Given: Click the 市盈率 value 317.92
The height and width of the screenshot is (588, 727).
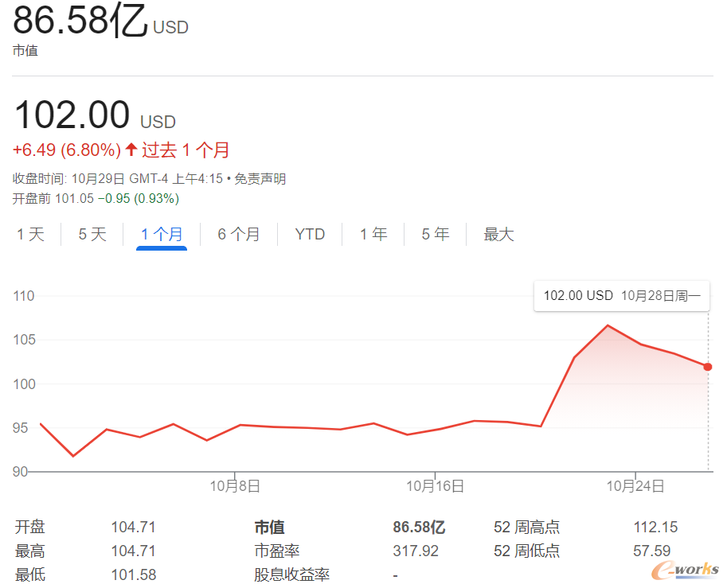Looking at the screenshot, I should coord(416,551).
